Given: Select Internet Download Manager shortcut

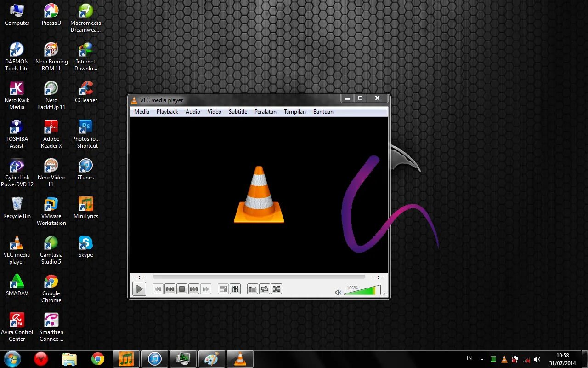Looking at the screenshot, I should pos(85,57).
